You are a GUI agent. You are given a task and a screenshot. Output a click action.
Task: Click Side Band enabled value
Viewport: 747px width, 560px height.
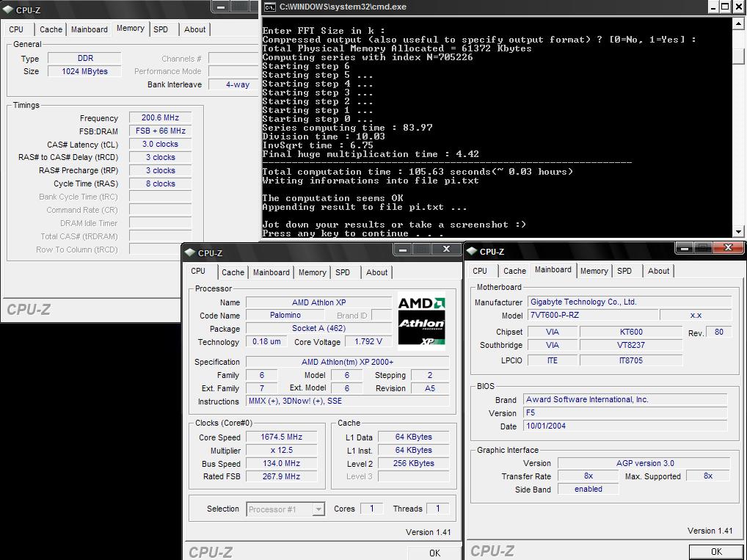[589, 489]
